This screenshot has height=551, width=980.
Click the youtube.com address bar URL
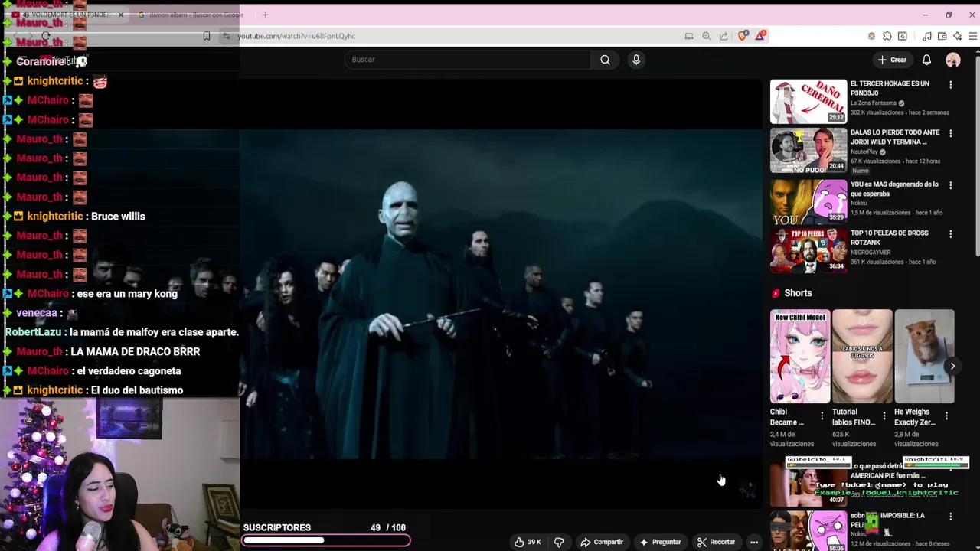296,36
